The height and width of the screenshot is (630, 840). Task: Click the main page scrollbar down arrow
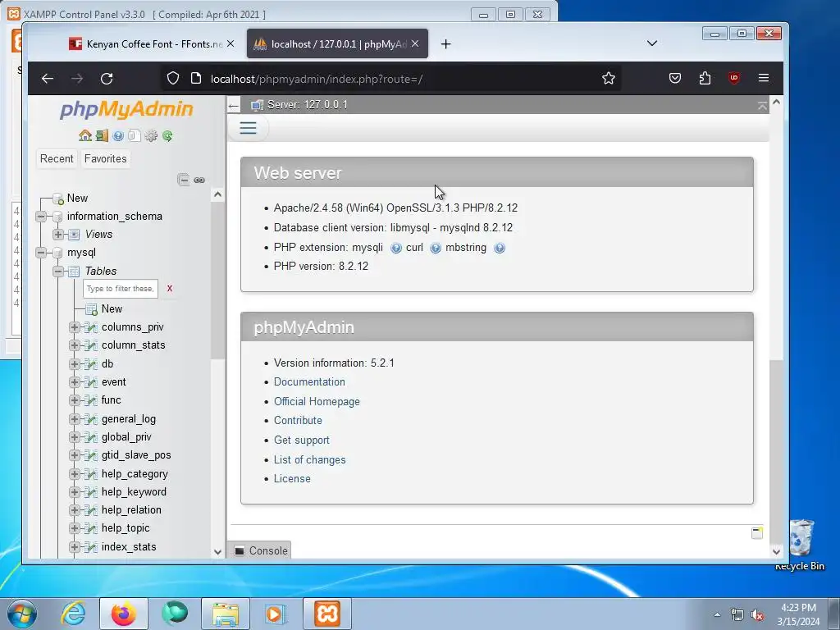(776, 551)
